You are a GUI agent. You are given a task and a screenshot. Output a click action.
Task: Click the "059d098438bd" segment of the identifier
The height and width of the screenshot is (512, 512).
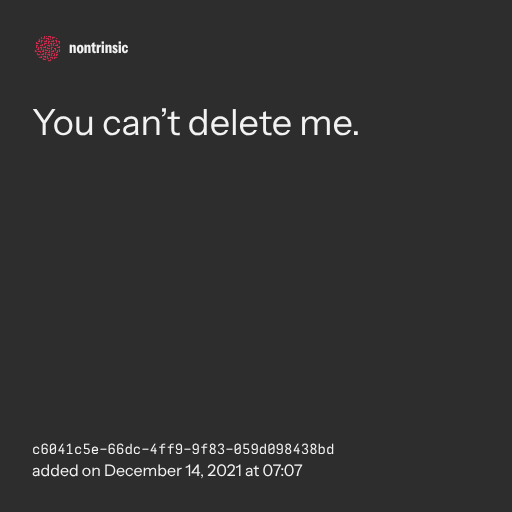tap(284, 449)
